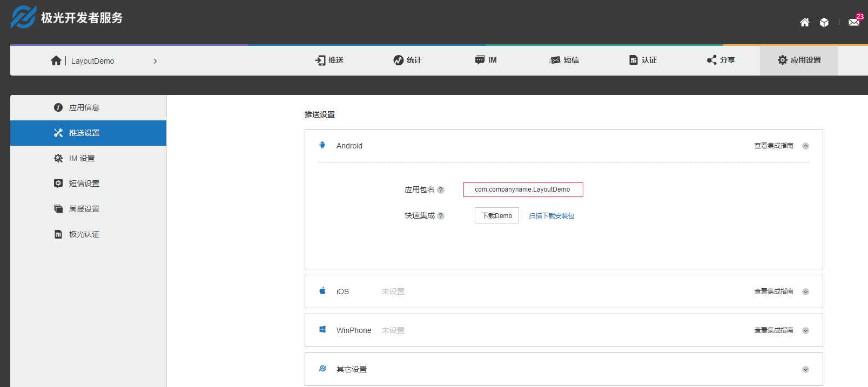Click the Apple iOS icon
868x387 pixels.
pyautogui.click(x=322, y=291)
